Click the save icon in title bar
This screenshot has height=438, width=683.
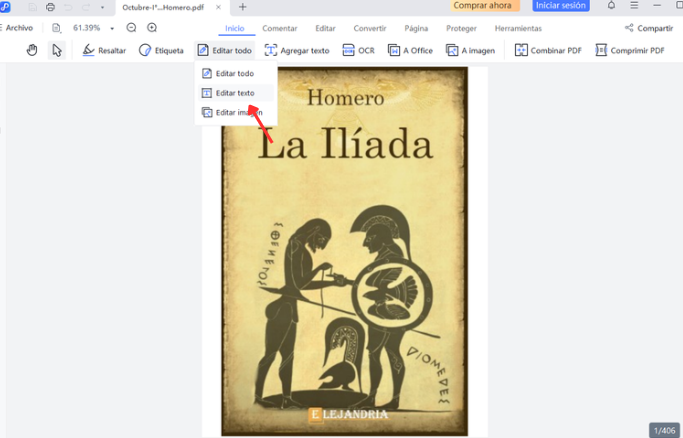[x=33, y=7]
